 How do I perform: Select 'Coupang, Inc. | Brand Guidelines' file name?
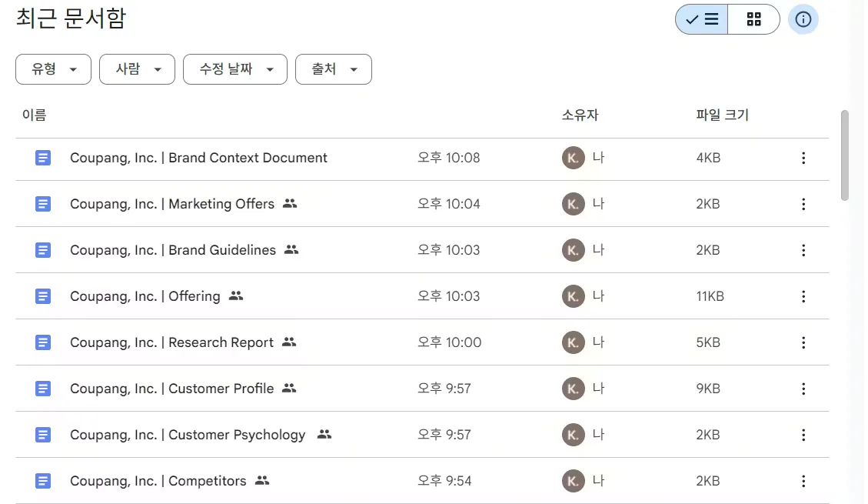(173, 250)
